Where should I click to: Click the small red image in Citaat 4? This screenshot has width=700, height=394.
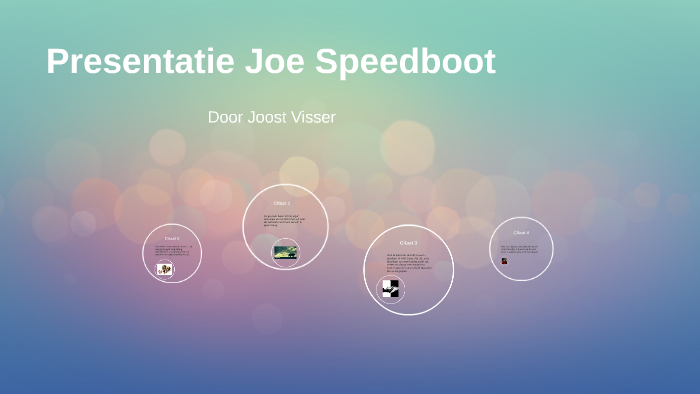(504, 261)
